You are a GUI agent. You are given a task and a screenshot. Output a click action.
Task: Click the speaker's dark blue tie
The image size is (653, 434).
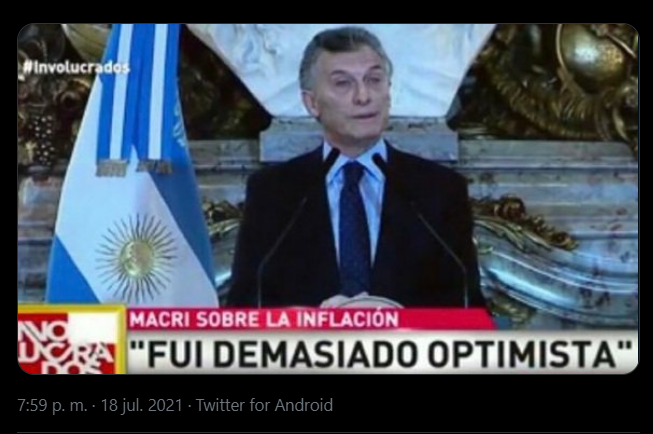[354, 227]
